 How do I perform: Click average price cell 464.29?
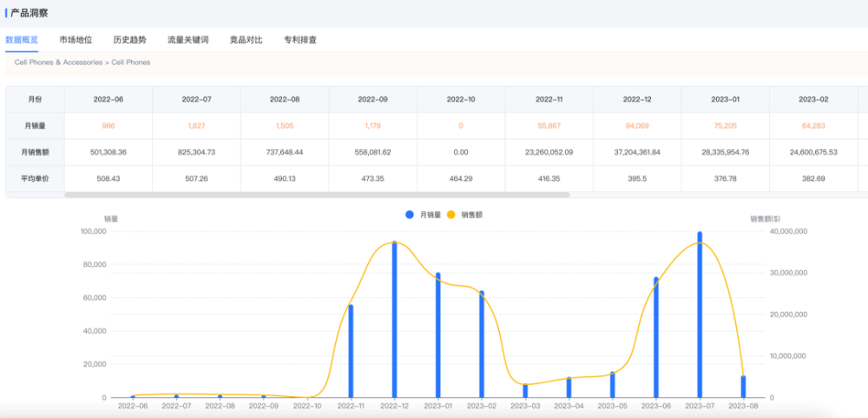(461, 178)
